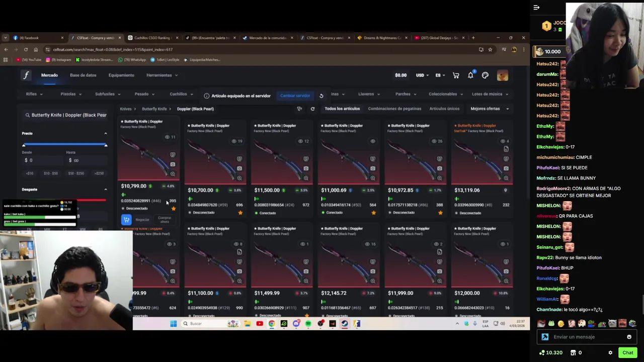Open chat settings gear icon

coord(610,353)
